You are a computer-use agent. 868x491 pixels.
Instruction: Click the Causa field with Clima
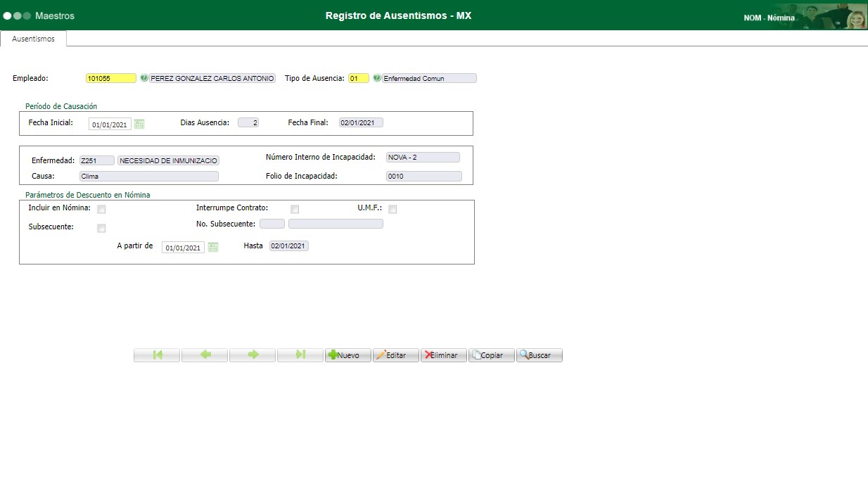coord(149,177)
